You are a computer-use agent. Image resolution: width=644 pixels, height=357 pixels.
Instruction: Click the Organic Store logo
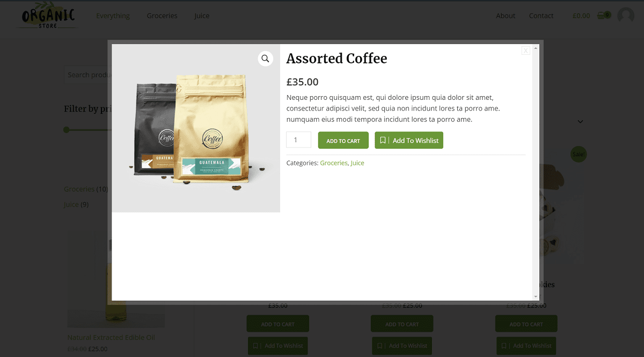48,17
